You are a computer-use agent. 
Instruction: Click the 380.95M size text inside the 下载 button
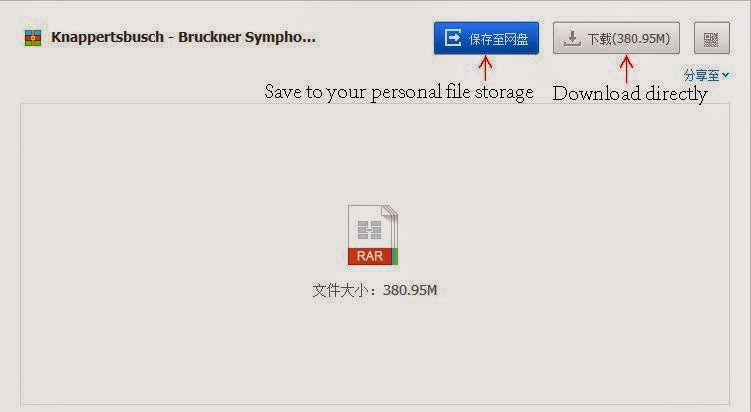[x=643, y=38]
